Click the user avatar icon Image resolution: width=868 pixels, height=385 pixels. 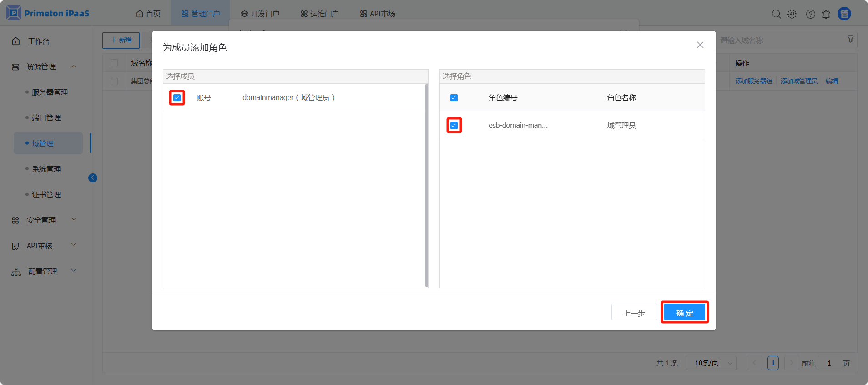click(x=844, y=14)
